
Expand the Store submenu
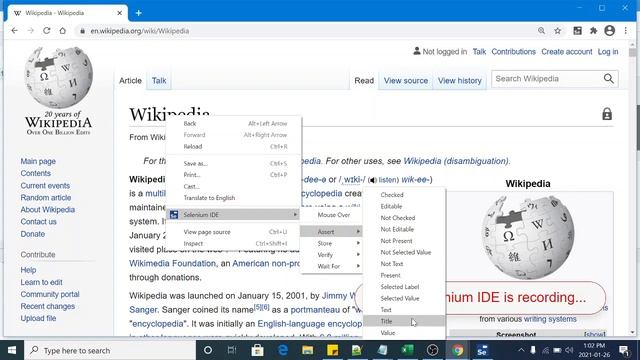click(x=331, y=243)
